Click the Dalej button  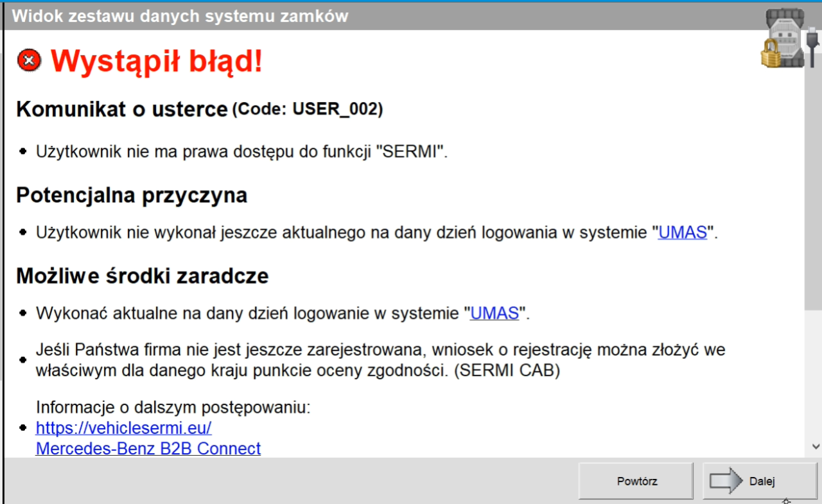click(x=760, y=481)
